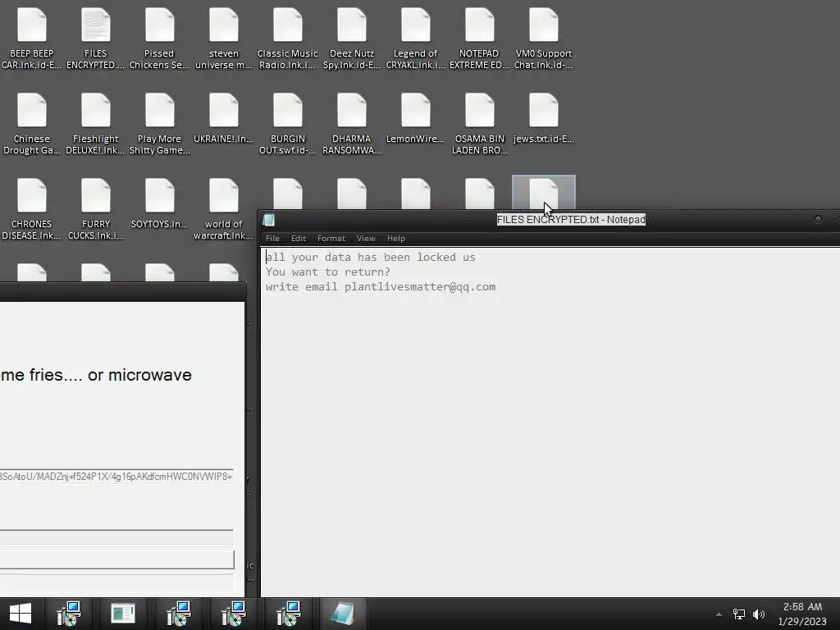Open the View menu in Notepad

366,239
